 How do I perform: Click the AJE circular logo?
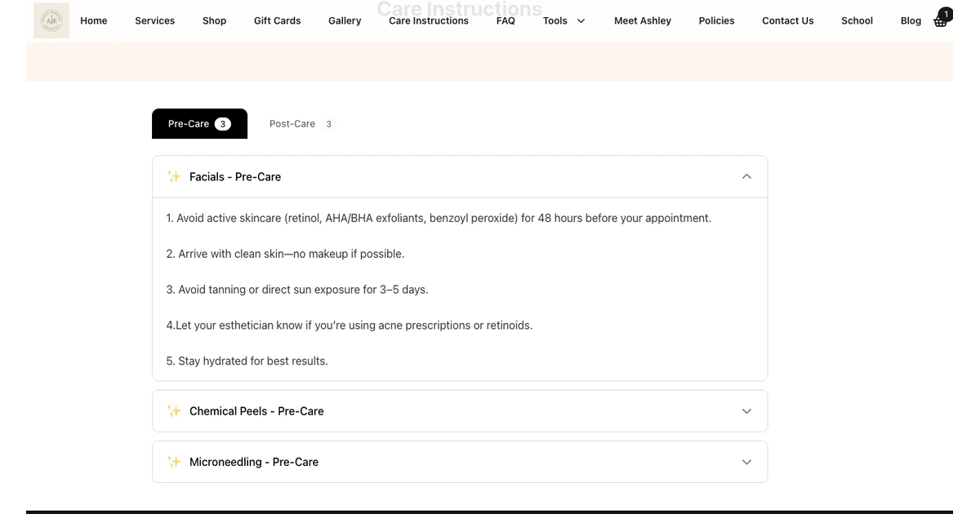[51, 20]
